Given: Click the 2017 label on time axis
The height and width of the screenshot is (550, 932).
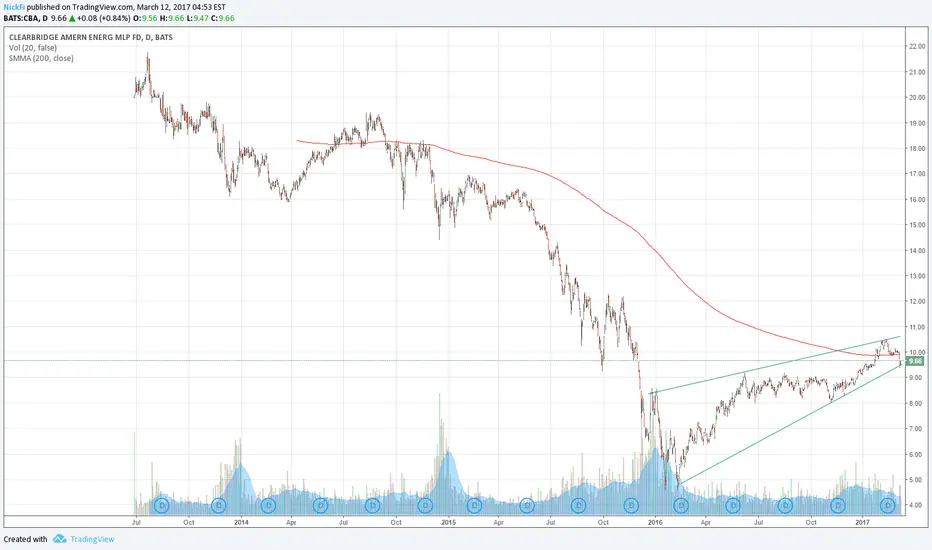Looking at the screenshot, I should pos(862,523).
